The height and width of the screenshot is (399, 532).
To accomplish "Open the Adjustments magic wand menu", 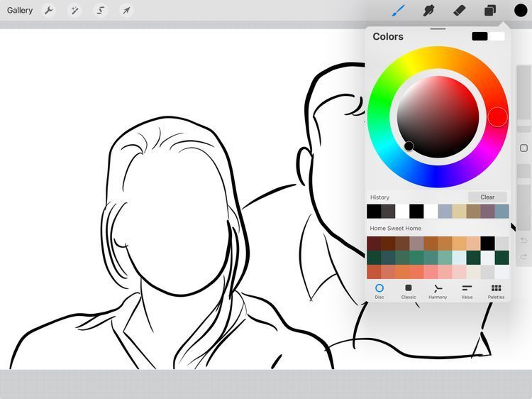I will [x=74, y=11].
